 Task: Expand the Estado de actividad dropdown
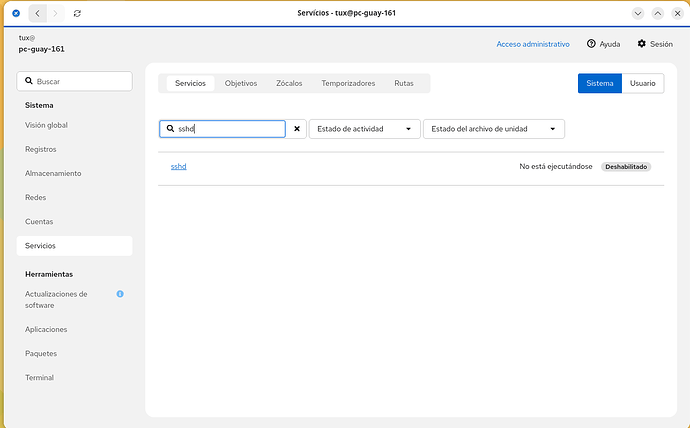[364, 129]
